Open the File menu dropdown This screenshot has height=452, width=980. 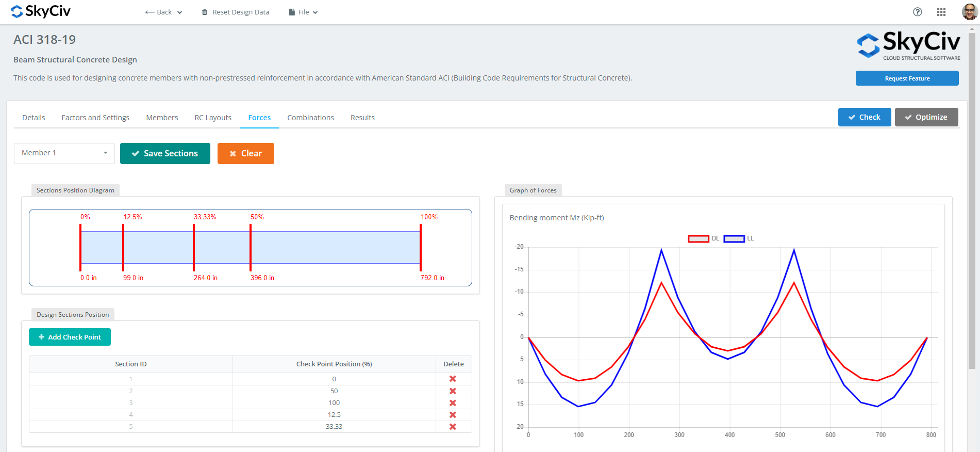[303, 12]
